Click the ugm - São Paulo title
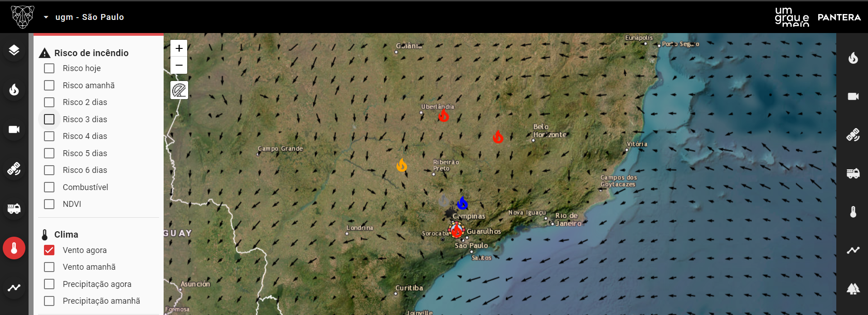 point(89,17)
